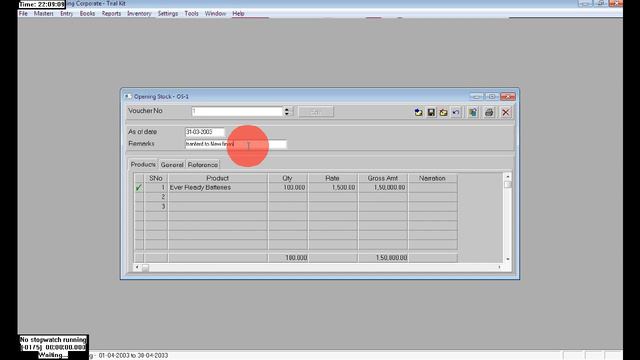
Task: Click the Product column header
Action: tap(218, 178)
